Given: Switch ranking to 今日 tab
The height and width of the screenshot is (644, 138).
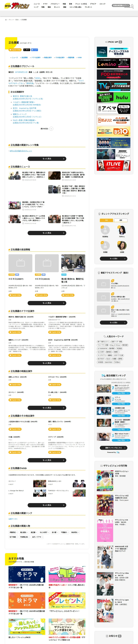Looking at the screenshot, I should pos(106,220).
